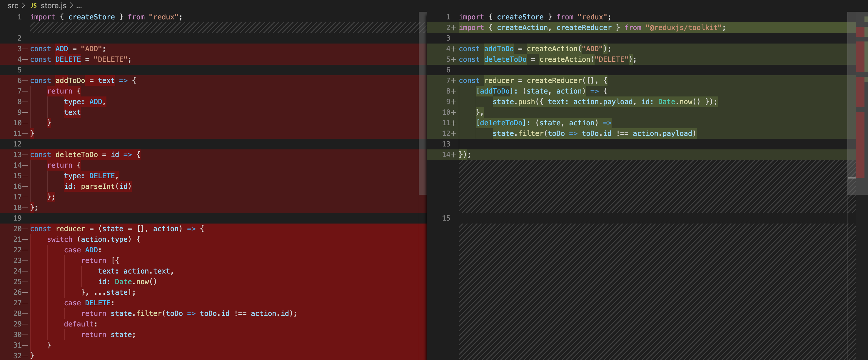This screenshot has height=360, width=868.
Task: Click the plus marker on added line 7
Action: click(453, 81)
